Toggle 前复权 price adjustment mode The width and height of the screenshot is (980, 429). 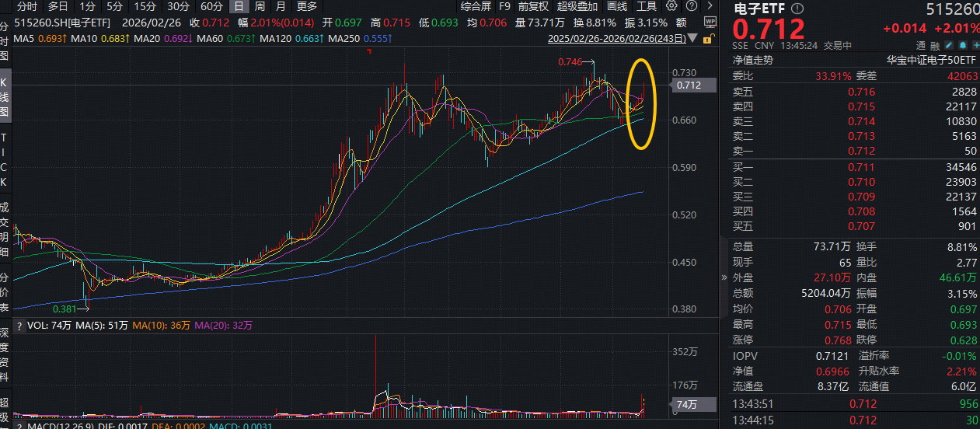tap(533, 6)
